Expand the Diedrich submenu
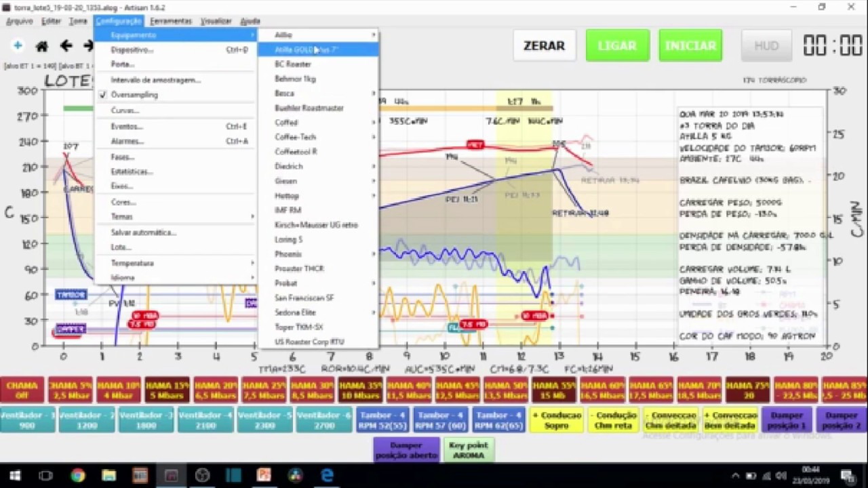868x488 pixels. tap(318, 166)
